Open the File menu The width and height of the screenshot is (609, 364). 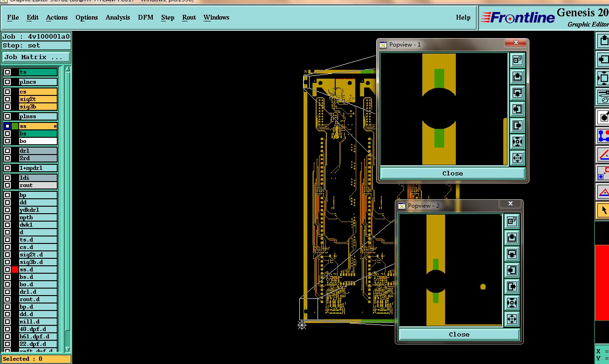pos(13,17)
